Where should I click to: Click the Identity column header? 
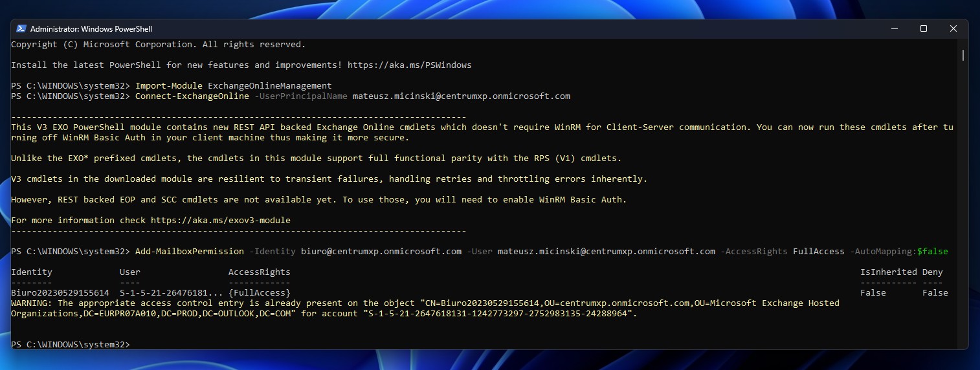coord(32,272)
